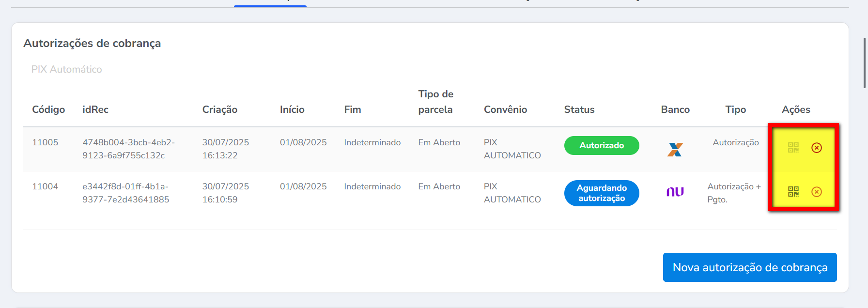
Task: Click the Autorizações de cobrança heading
Action: [92, 43]
